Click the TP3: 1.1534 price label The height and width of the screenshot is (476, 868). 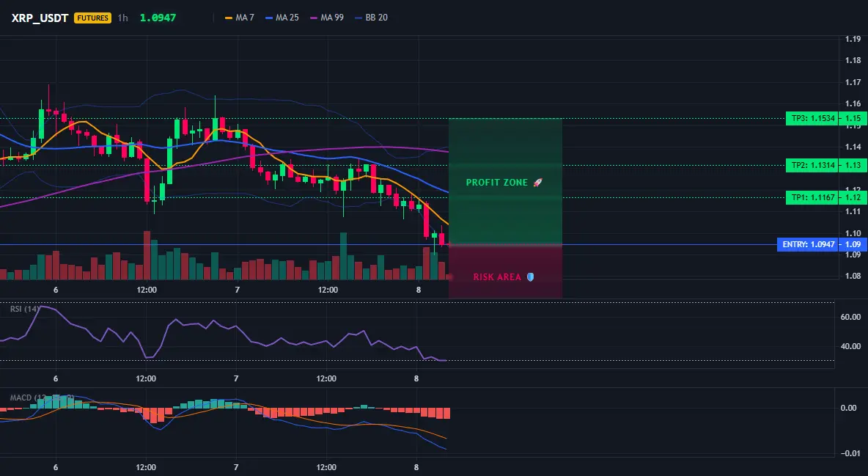coord(812,118)
